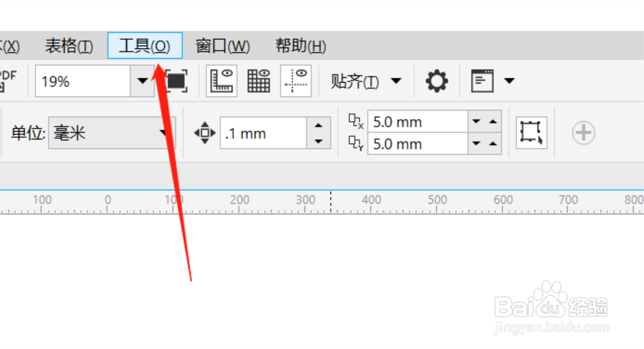The width and height of the screenshot is (644, 349).
Task: Increase duplicate distance Y value
Action: [493, 144]
